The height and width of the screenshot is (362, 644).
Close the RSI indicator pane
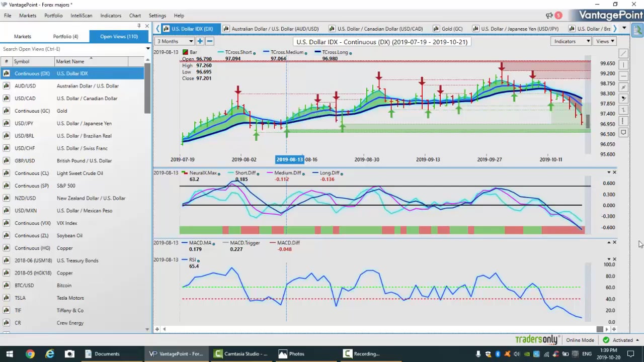coord(614,259)
